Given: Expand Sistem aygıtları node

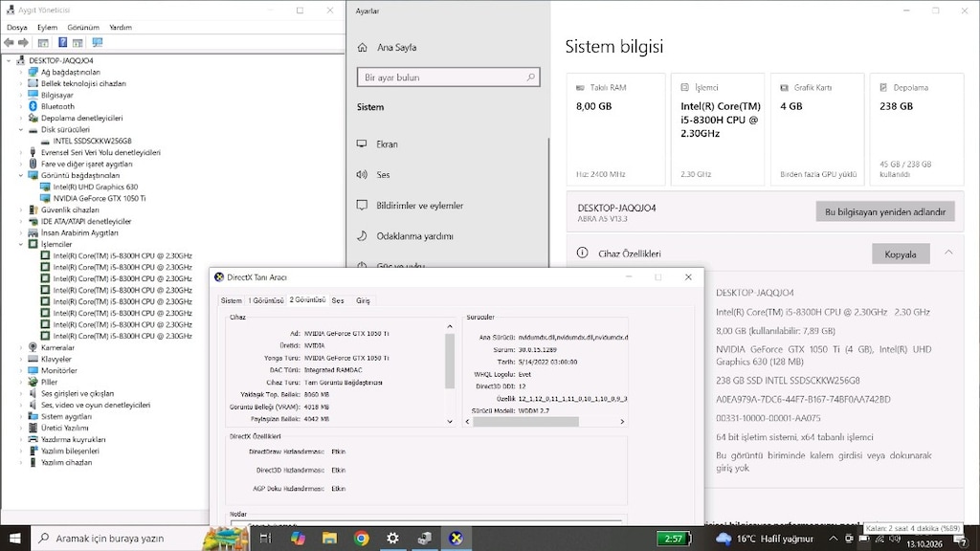Looking at the screenshot, I should pyautogui.click(x=21, y=416).
